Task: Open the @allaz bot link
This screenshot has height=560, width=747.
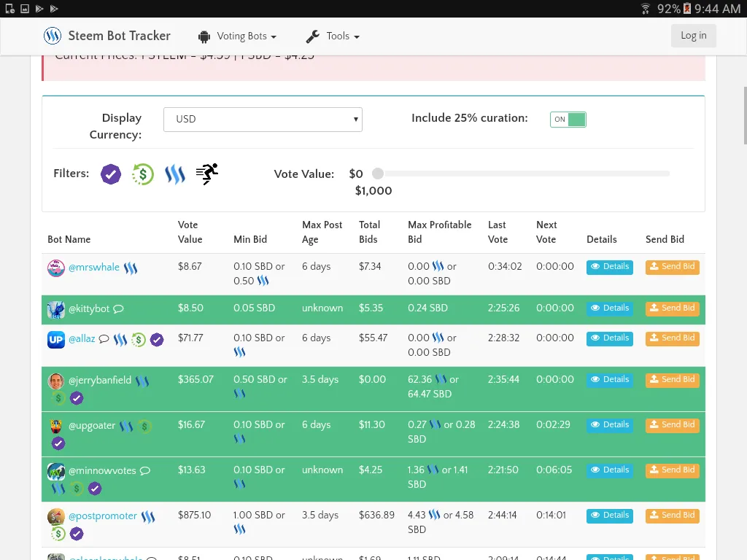Action: 82,339
